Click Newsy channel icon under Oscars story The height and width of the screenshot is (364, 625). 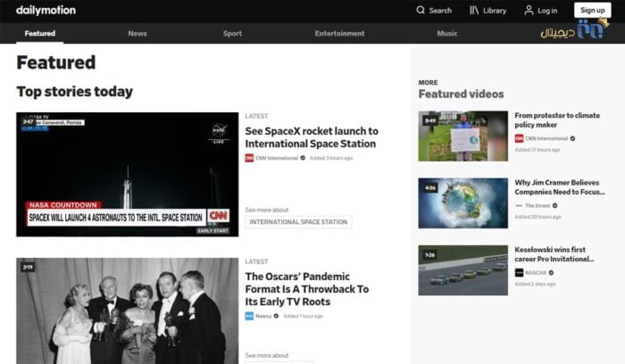tap(249, 316)
